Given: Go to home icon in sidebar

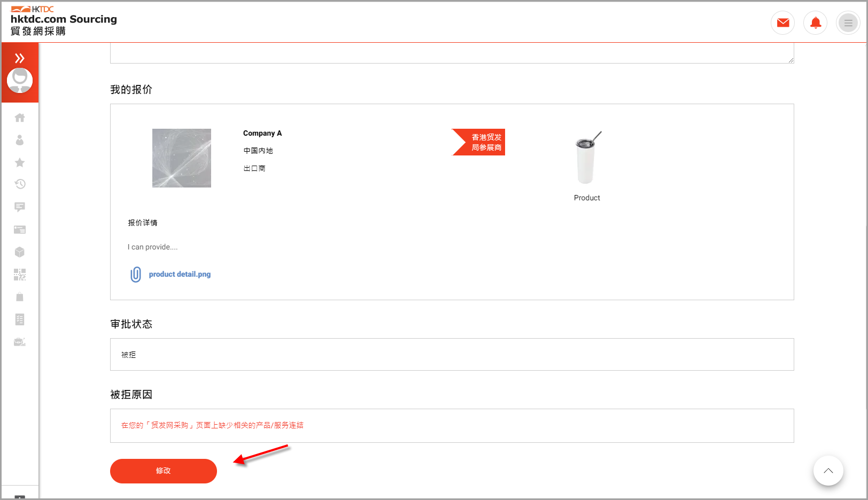Looking at the screenshot, I should [20, 118].
